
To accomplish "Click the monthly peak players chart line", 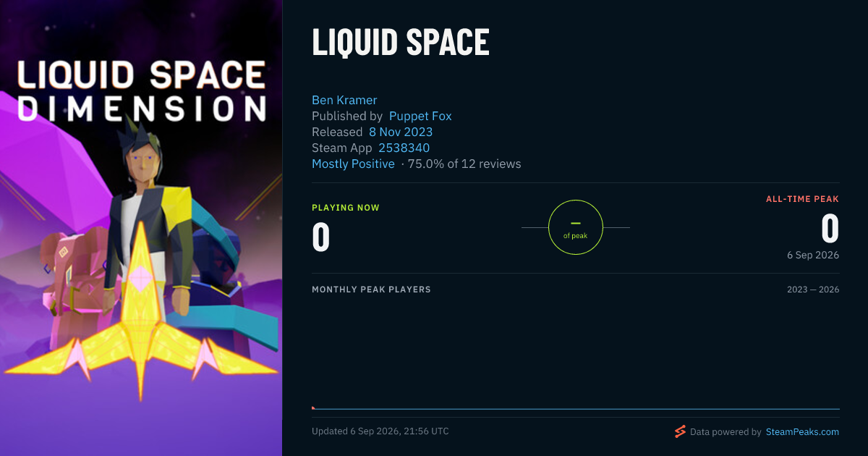I will click(576, 409).
